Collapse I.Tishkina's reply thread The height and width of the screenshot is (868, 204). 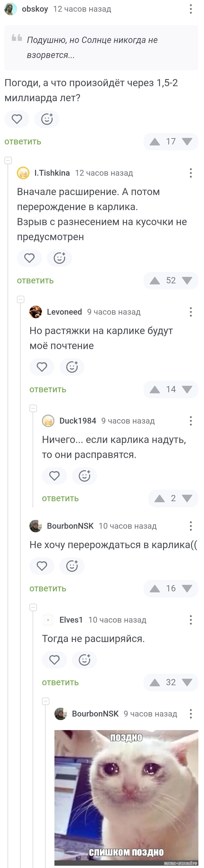[x=8, y=160]
